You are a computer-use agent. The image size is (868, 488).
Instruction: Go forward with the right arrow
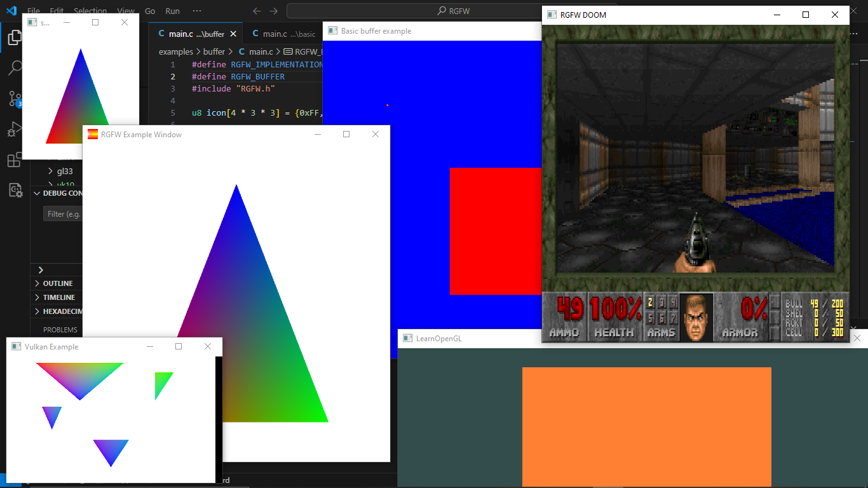[273, 11]
